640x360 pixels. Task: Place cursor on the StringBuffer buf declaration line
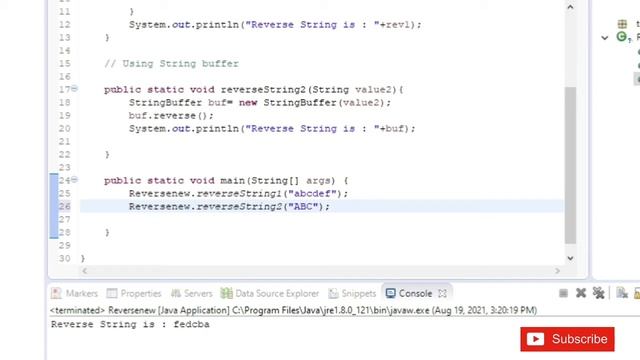tap(260, 102)
